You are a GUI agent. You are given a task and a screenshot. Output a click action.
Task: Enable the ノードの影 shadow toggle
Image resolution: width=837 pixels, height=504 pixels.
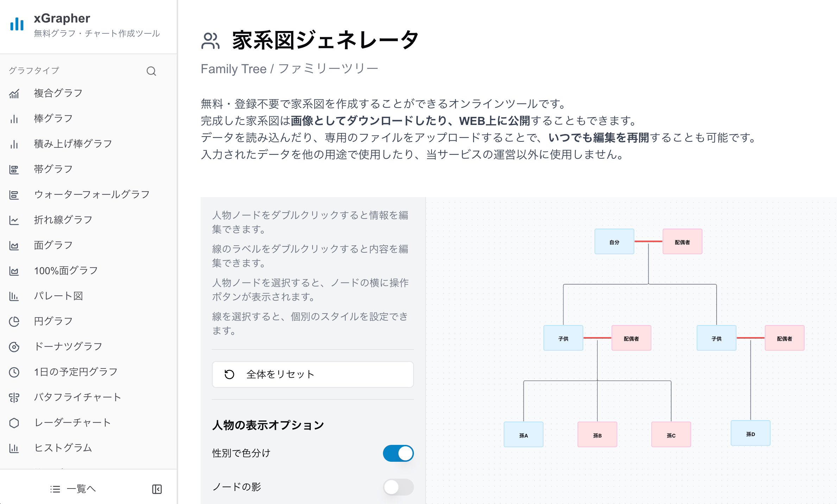(x=398, y=487)
